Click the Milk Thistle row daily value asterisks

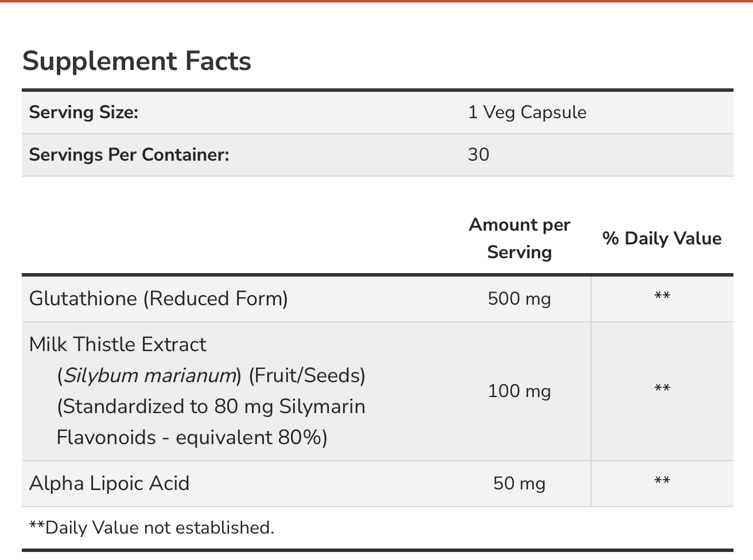click(662, 390)
